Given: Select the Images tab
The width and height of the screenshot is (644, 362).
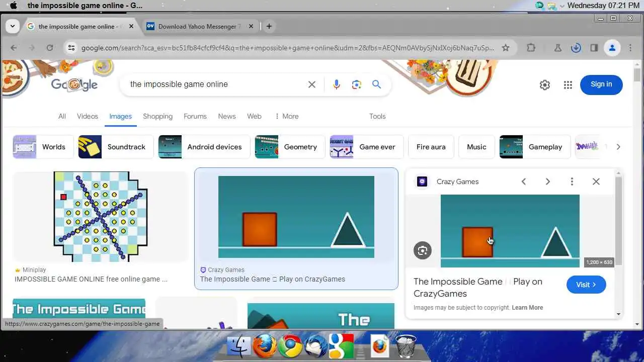Looking at the screenshot, I should [x=121, y=116].
